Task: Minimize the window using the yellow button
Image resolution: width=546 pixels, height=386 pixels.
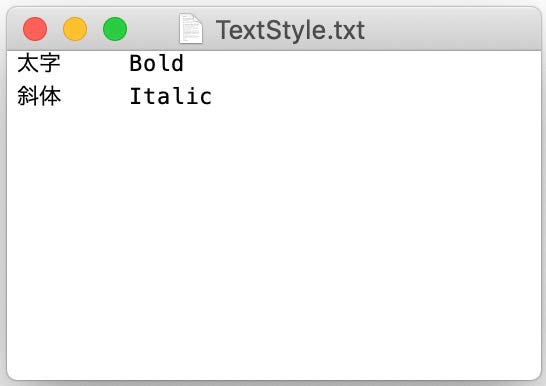Action: tap(75, 29)
